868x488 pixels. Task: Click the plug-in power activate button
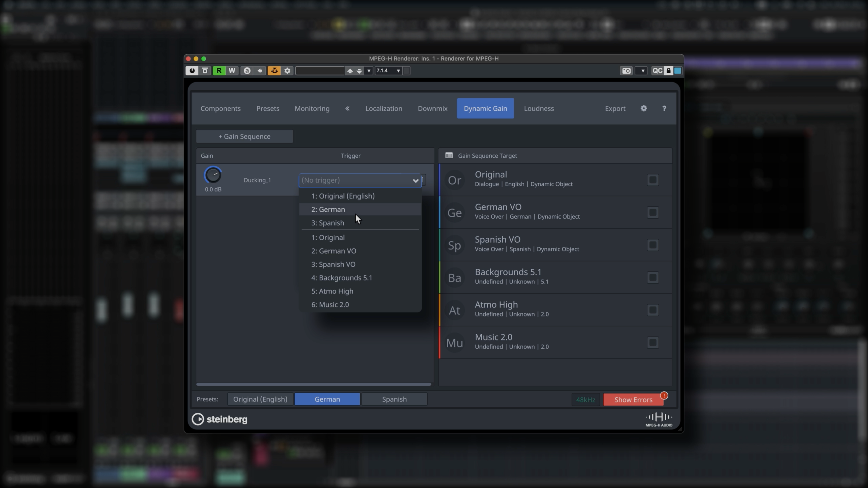(192, 71)
